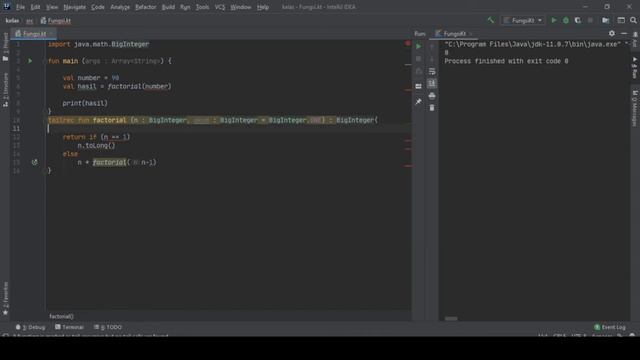
Task: Click the src breadcrumb in navigation bar
Action: [29, 20]
